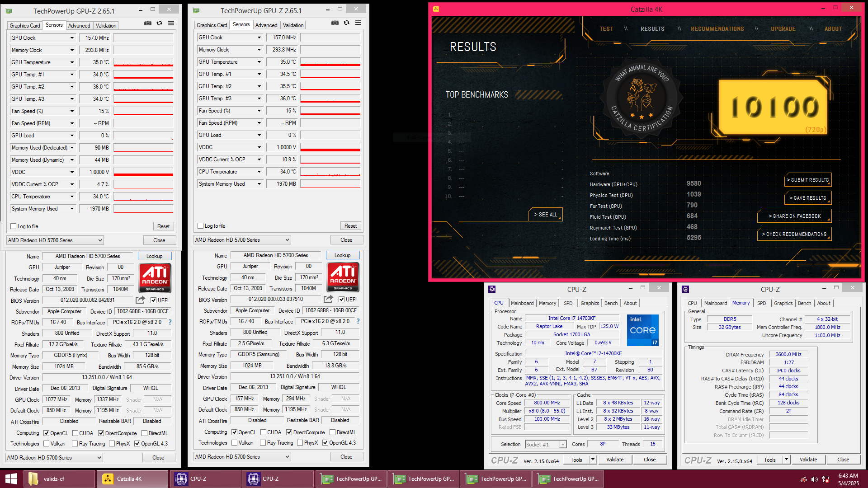The height and width of the screenshot is (488, 868).
Task: Open SPD tab in right CPU-Z window
Action: coord(761,304)
